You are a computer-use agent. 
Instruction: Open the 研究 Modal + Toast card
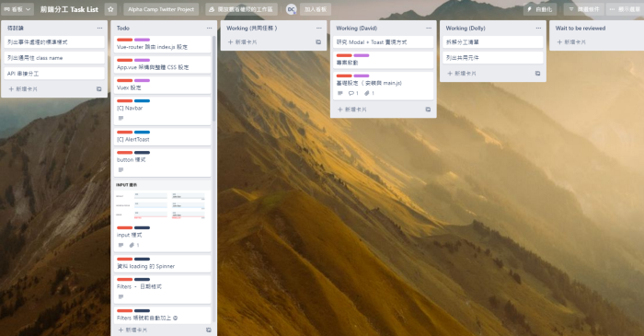[384, 42]
